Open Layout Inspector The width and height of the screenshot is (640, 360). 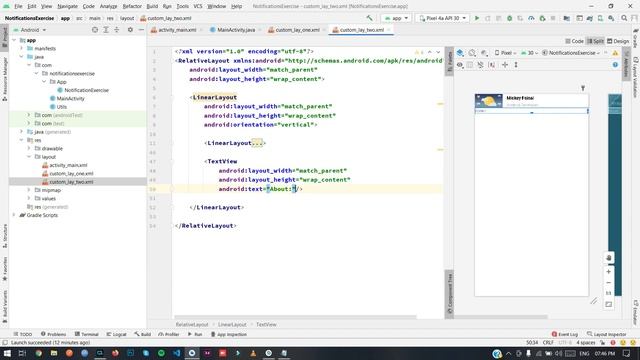607,334
